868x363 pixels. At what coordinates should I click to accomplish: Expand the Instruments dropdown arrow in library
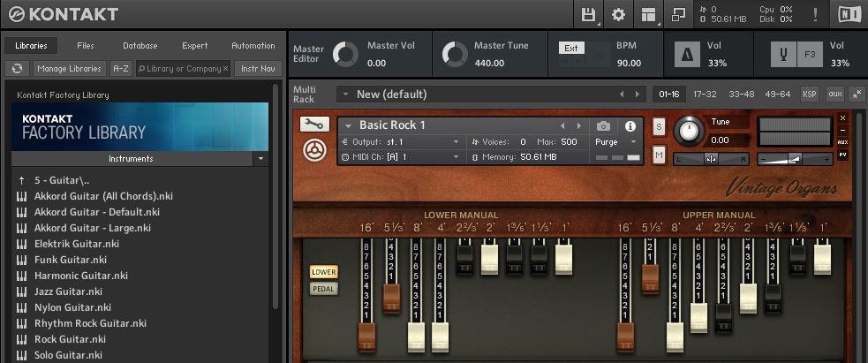pos(260,159)
